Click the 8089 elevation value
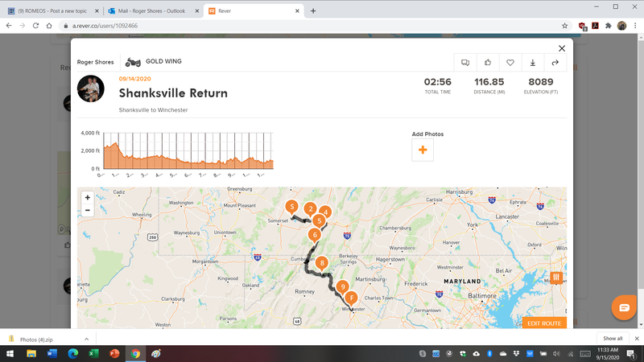 [x=541, y=82]
